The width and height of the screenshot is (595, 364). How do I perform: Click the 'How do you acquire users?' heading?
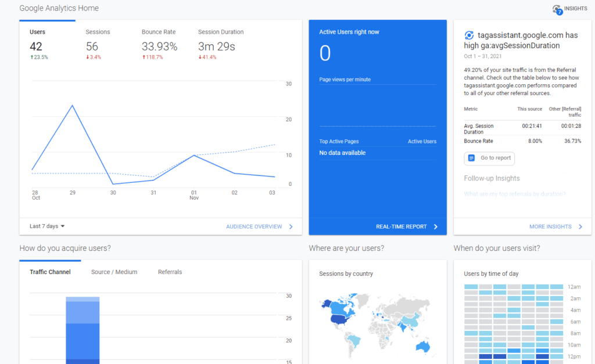[65, 248]
